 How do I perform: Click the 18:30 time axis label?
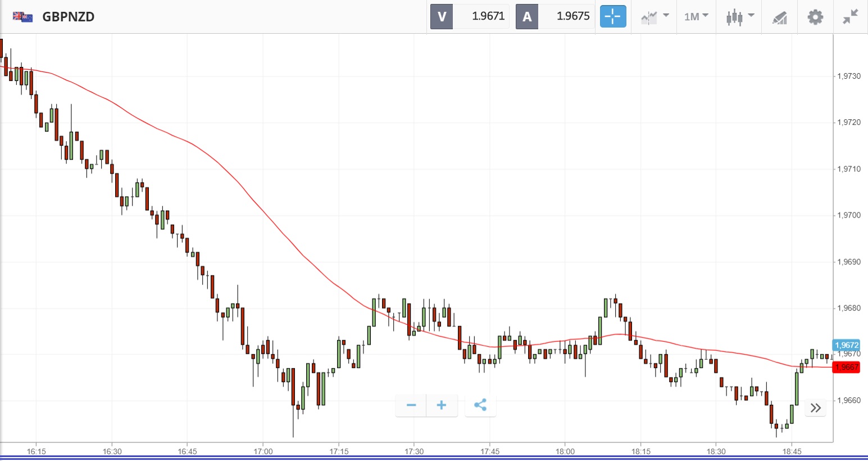tap(716, 451)
